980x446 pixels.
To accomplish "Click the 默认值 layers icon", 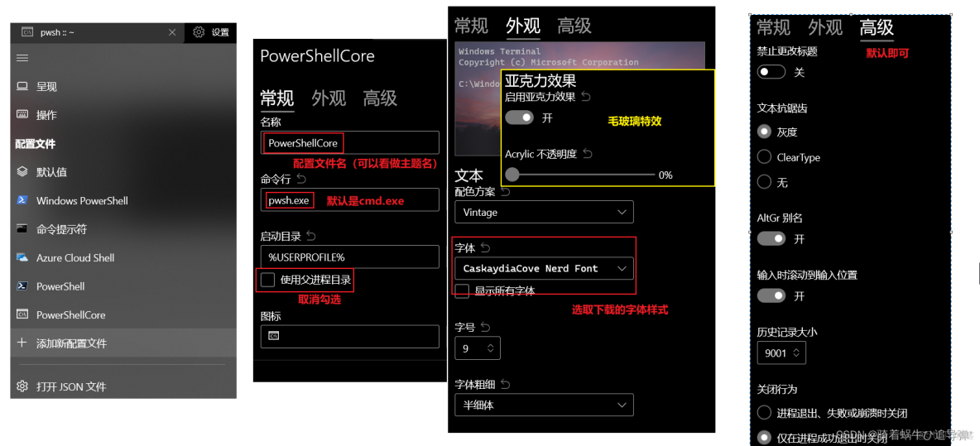I will (22, 172).
